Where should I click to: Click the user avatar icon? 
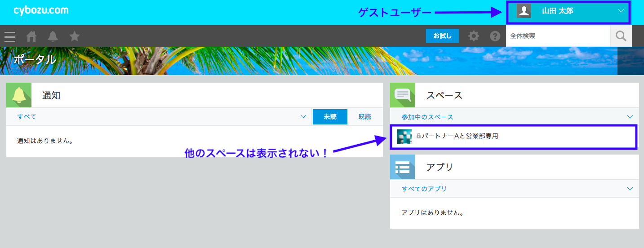coord(524,11)
